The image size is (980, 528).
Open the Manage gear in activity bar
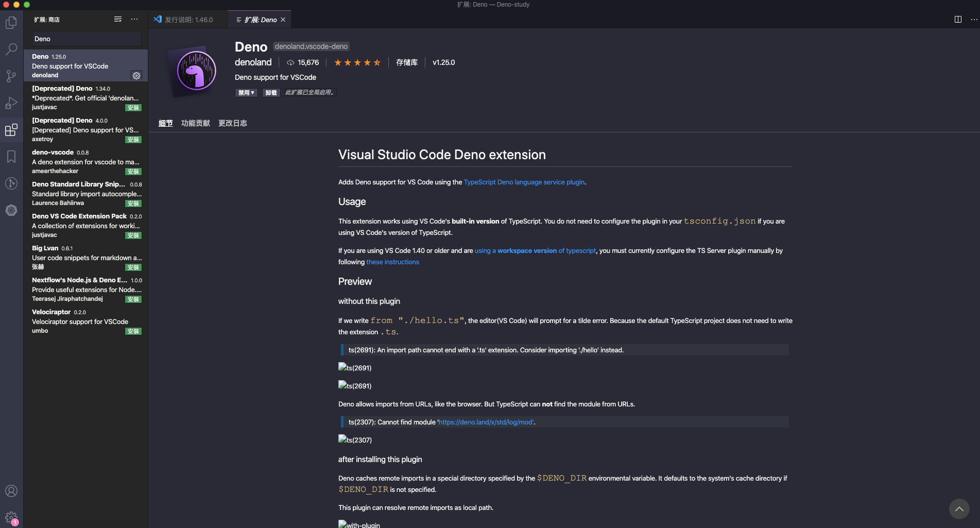[11, 517]
